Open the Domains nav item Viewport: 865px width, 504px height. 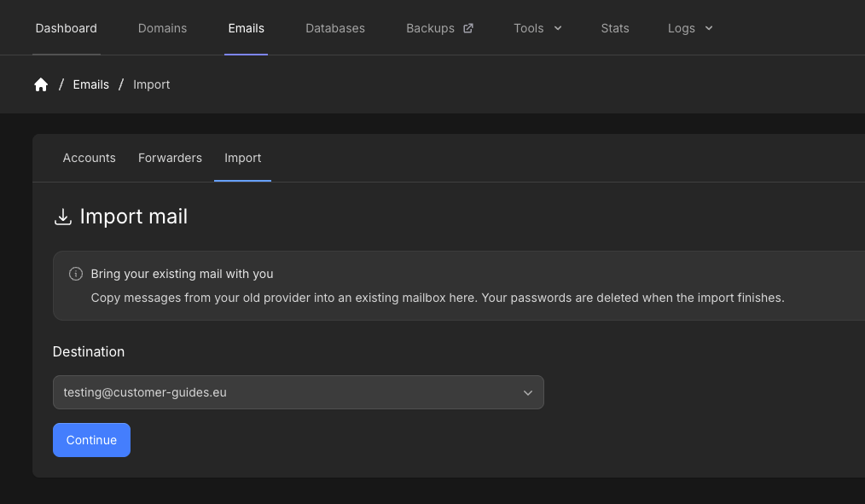(x=162, y=28)
